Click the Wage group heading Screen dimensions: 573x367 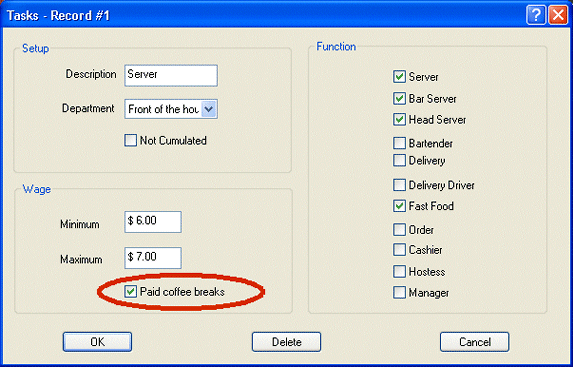coord(37,189)
